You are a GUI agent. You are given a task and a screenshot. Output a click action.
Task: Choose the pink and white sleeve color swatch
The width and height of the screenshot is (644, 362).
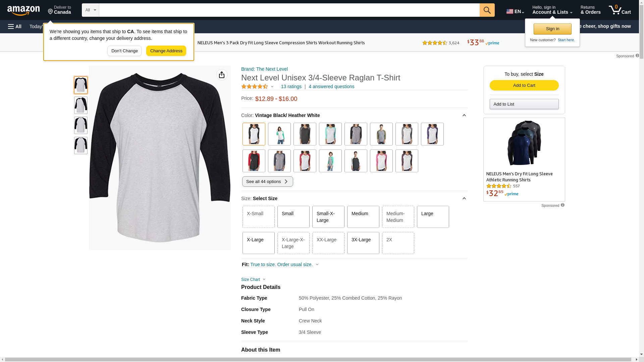pyautogui.click(x=381, y=161)
